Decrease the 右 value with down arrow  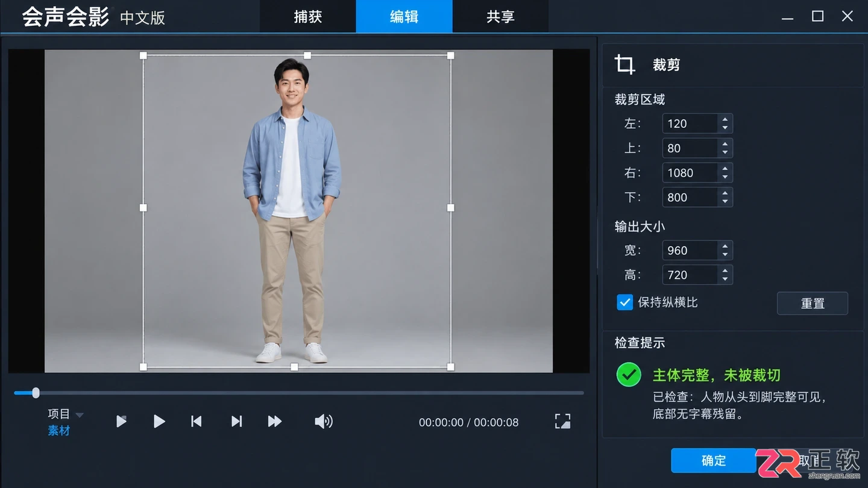(x=725, y=178)
